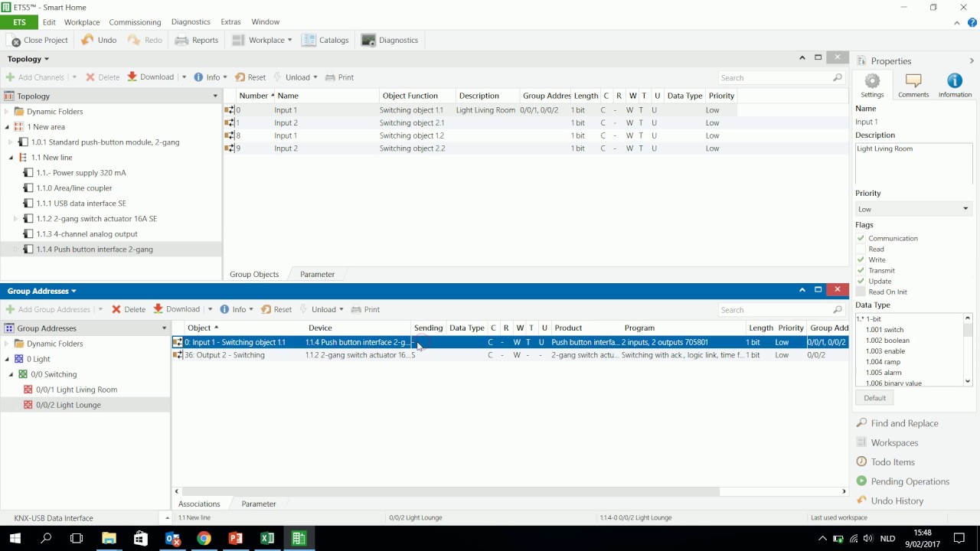Viewport: 980px width, 551px height.
Task: Open the Commissioning menu
Action: 135,22
